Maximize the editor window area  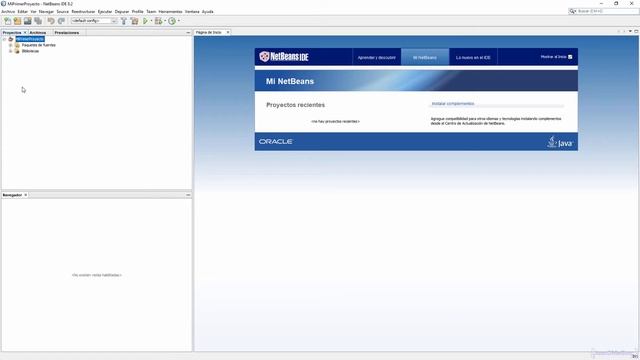point(636,31)
